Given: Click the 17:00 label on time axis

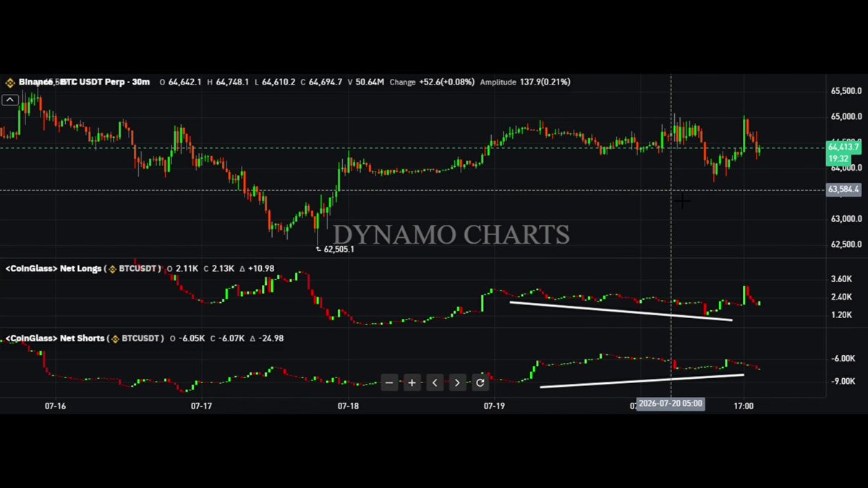Looking at the screenshot, I should click(744, 406).
